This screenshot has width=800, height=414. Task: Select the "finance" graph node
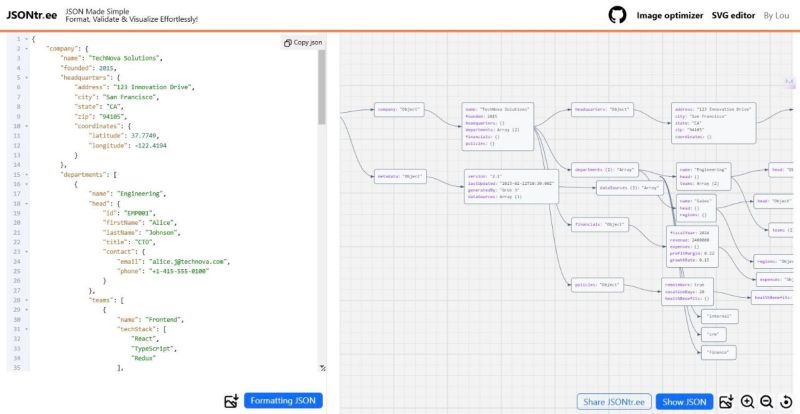pyautogui.click(x=719, y=352)
